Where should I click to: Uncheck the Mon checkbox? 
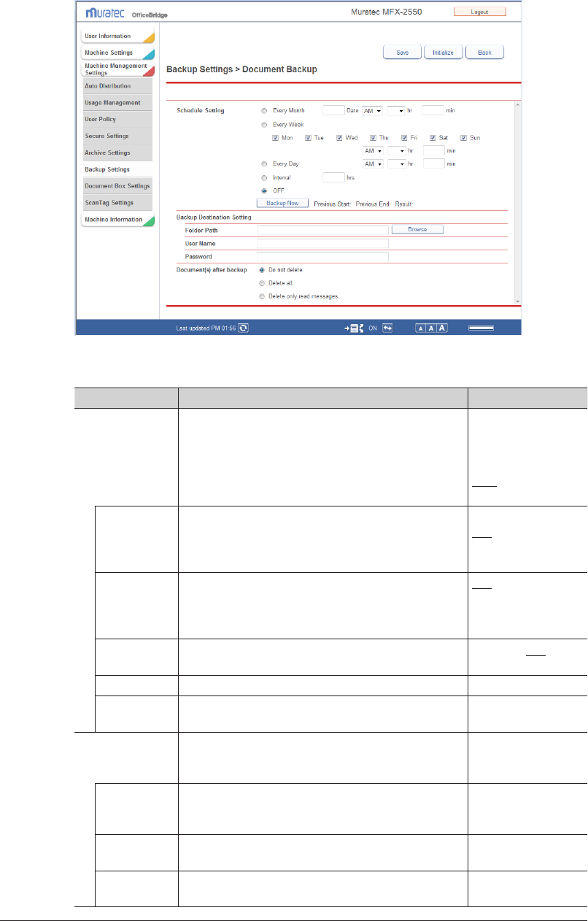(276, 138)
